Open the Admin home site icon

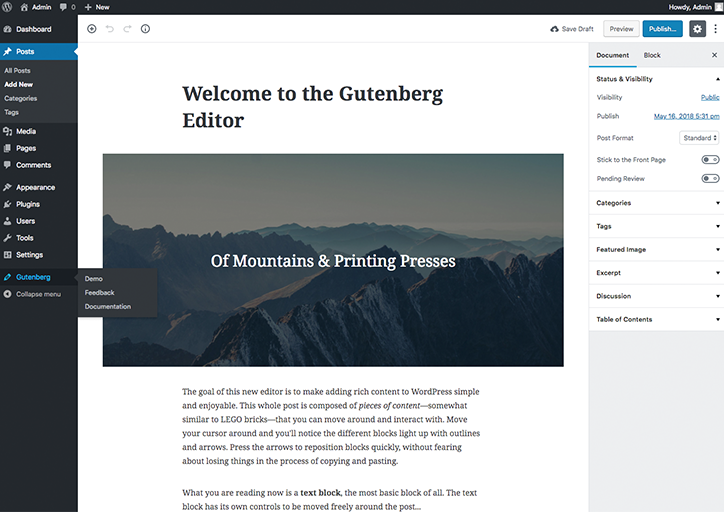tap(24, 7)
